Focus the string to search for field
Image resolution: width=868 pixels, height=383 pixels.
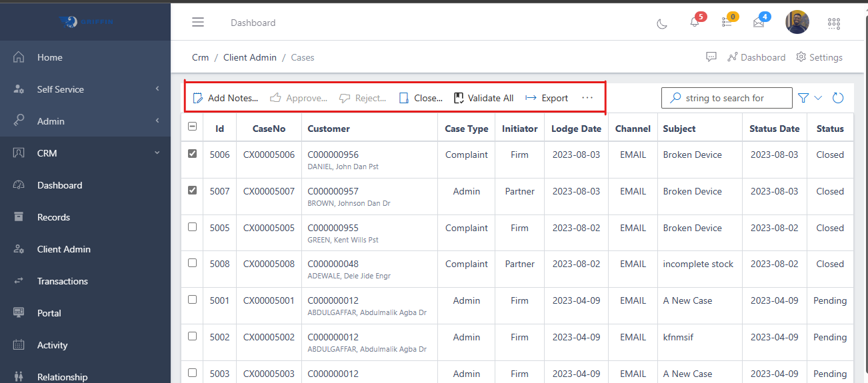727,98
